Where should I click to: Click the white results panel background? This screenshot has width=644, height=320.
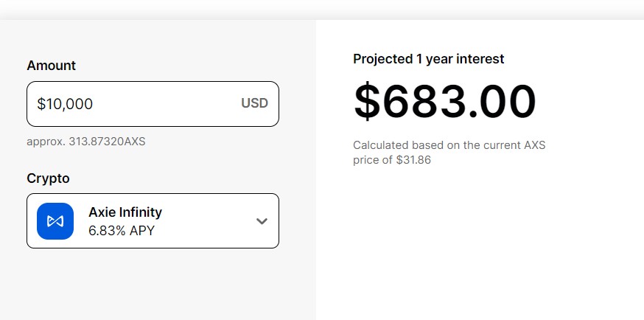tap(480, 243)
